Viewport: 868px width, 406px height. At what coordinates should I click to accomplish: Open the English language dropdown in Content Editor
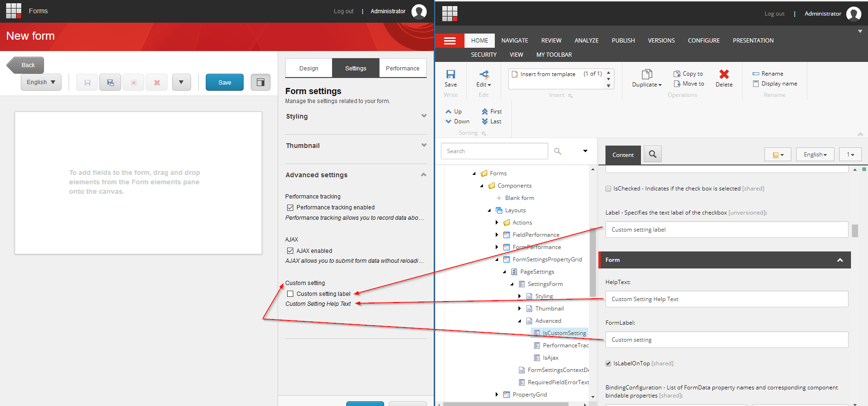click(815, 155)
